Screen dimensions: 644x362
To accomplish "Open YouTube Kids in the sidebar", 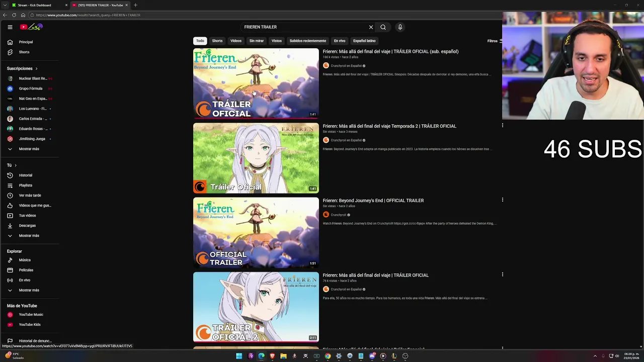I will [x=29, y=325].
